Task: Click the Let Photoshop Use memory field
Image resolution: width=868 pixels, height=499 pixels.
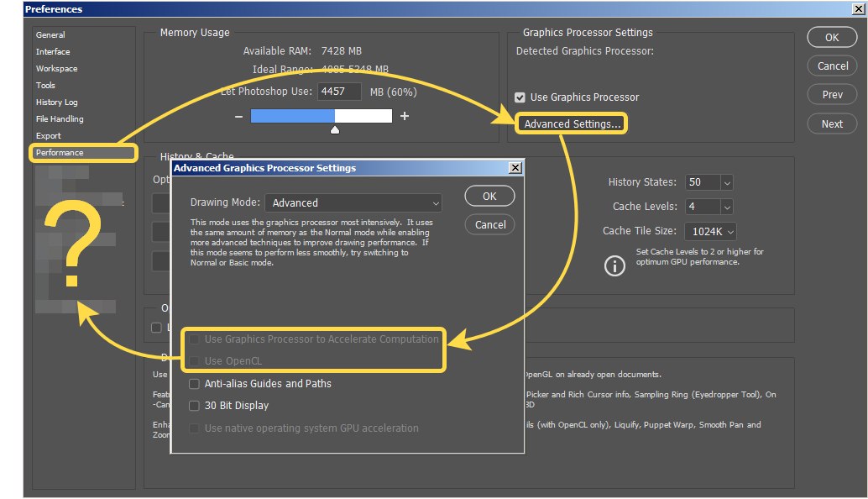Action: 340,92
